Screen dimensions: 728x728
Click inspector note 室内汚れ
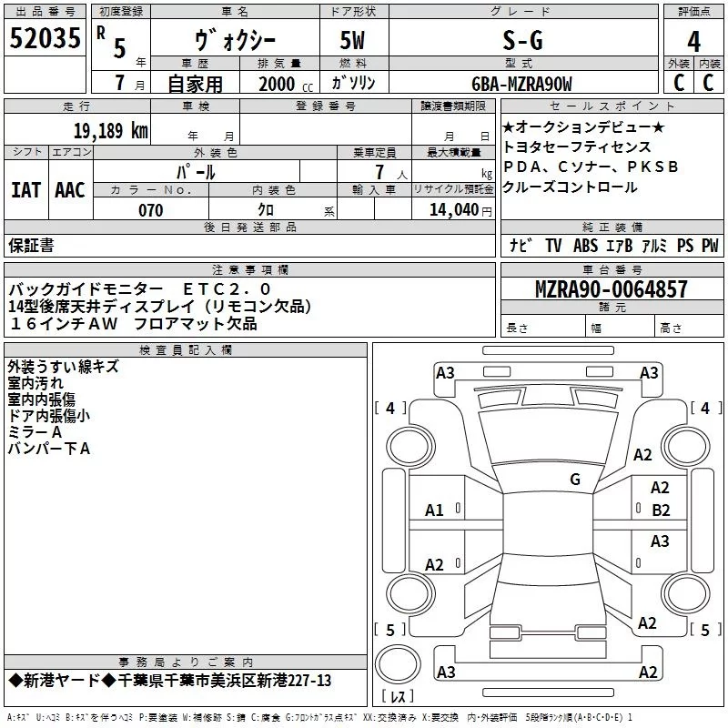tap(35, 383)
